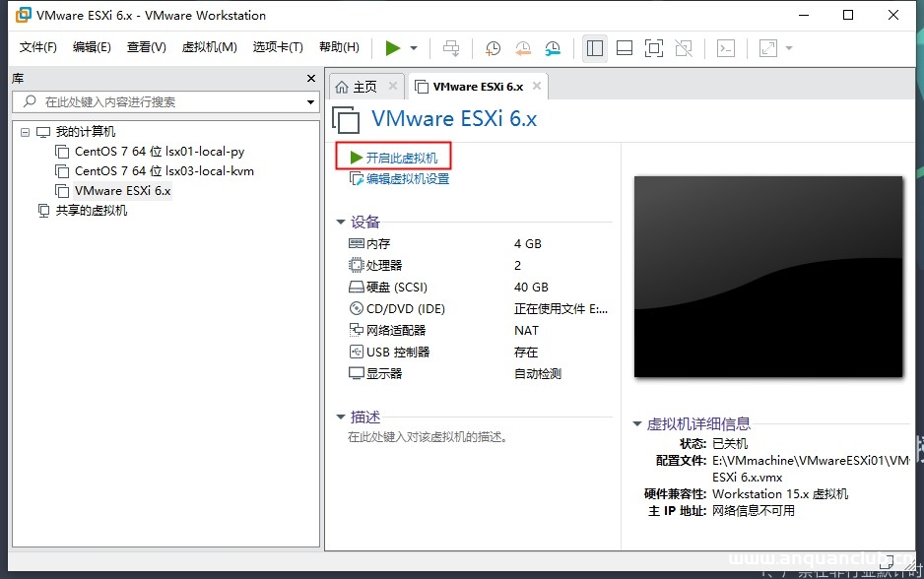Switch to the 主页 tab
The height and width of the screenshot is (579, 924).
pos(364,86)
